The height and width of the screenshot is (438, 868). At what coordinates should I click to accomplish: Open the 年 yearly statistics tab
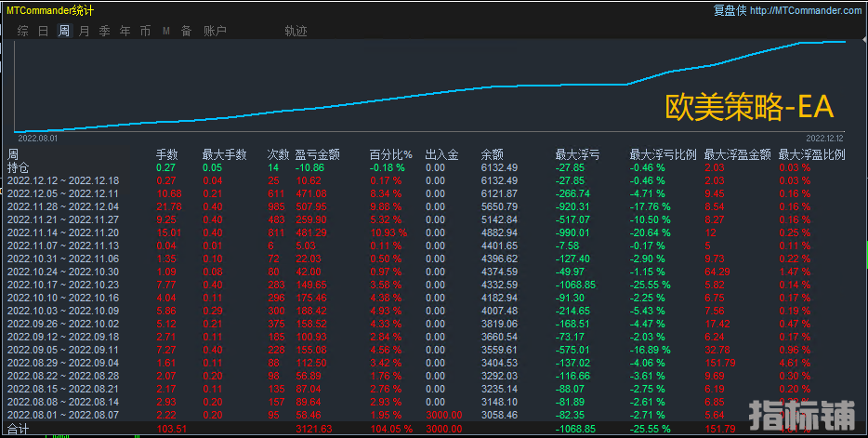pyautogui.click(x=125, y=31)
